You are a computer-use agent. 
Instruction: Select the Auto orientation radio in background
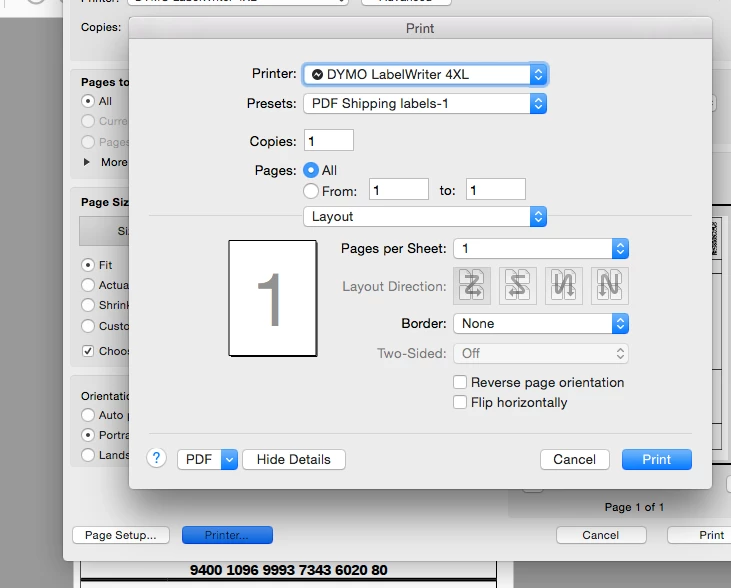pos(88,415)
